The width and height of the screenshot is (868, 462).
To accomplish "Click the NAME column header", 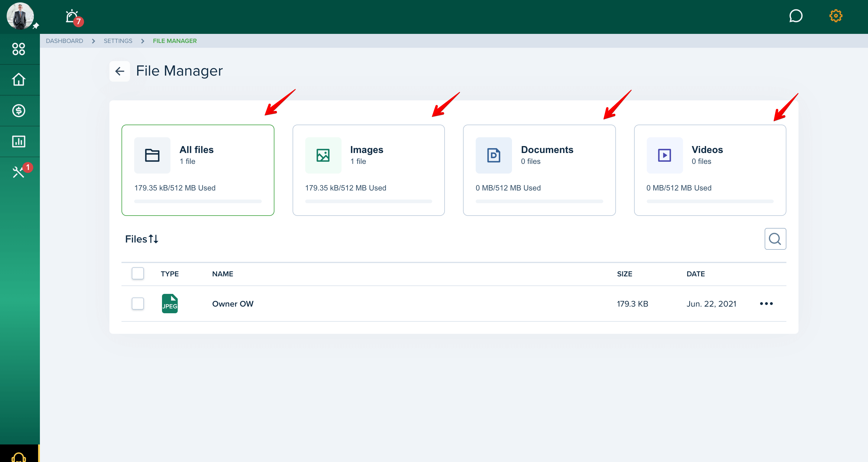I will tap(223, 274).
